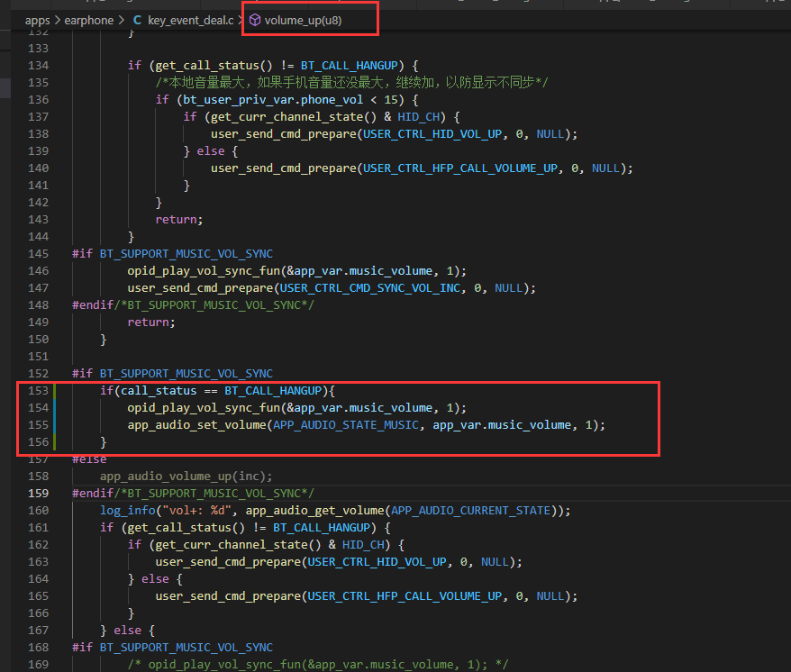Select line number 145 in the gutter

39,254
